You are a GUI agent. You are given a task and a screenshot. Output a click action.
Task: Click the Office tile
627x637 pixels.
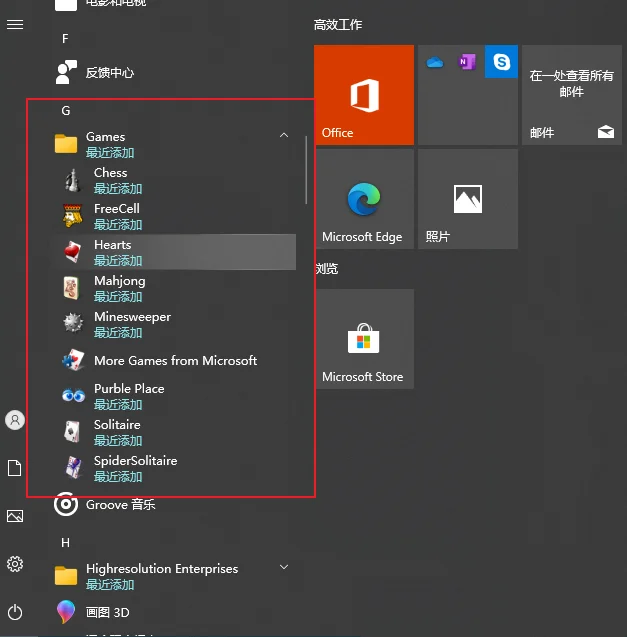(x=364, y=95)
